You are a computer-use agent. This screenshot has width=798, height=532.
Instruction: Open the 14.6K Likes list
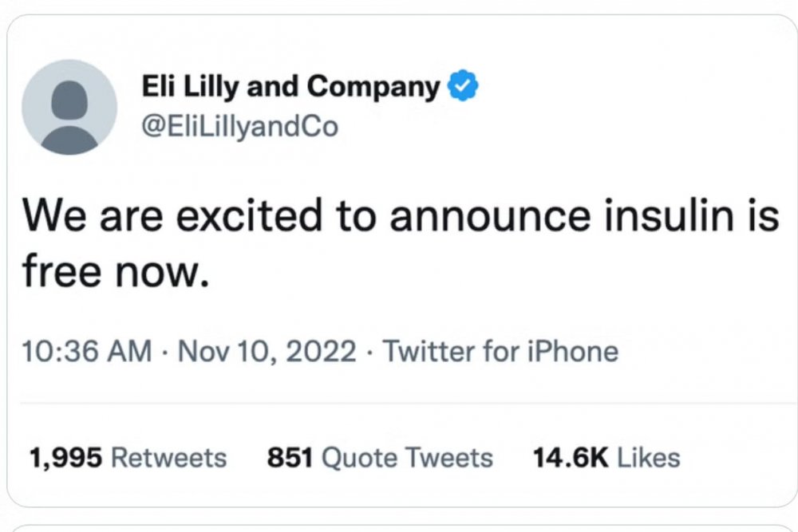click(x=606, y=458)
